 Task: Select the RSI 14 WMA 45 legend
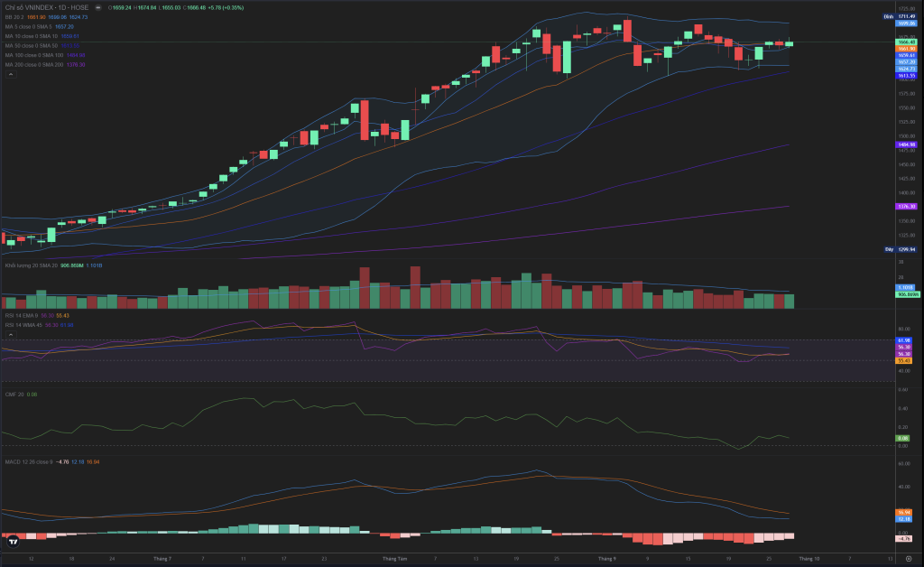point(23,324)
